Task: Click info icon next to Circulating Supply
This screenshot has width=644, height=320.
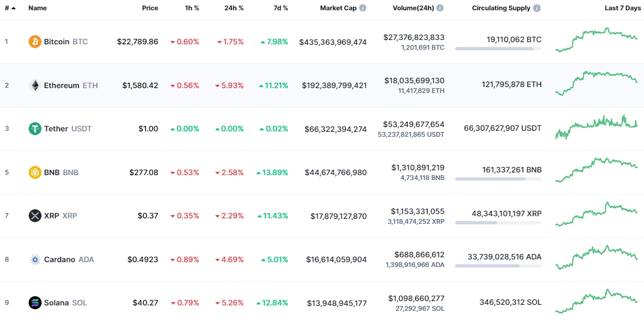Action: (x=537, y=8)
